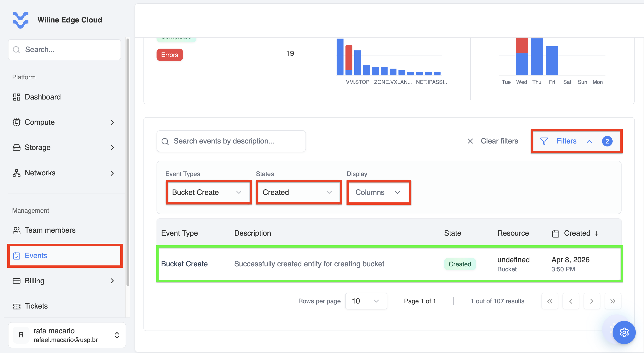644x353 pixels.
Task: Open the States Created dropdown
Action: tap(299, 192)
